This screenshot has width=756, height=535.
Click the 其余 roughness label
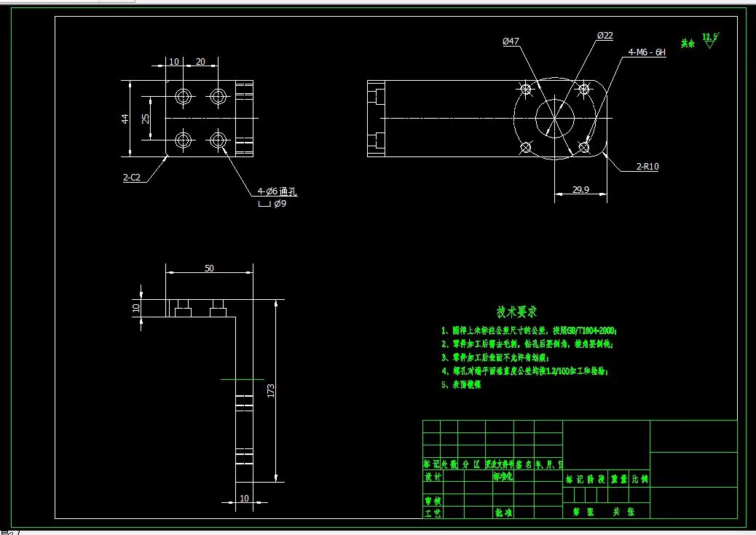[688, 44]
